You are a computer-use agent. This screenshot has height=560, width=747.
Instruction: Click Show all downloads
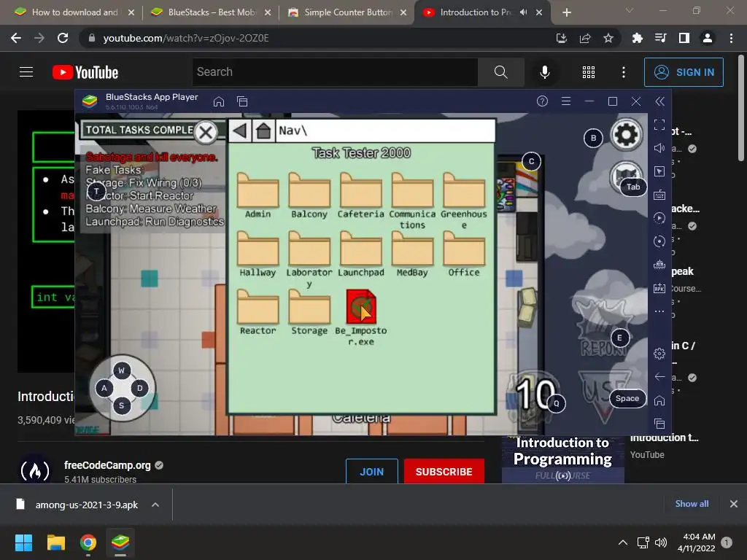click(692, 504)
